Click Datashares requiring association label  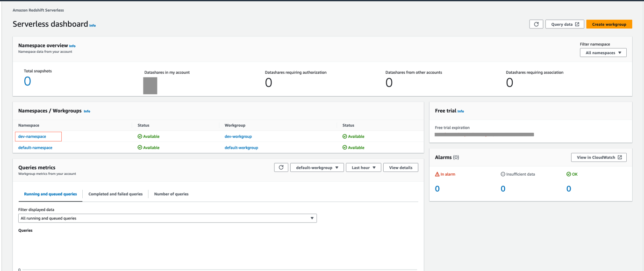coord(535,72)
